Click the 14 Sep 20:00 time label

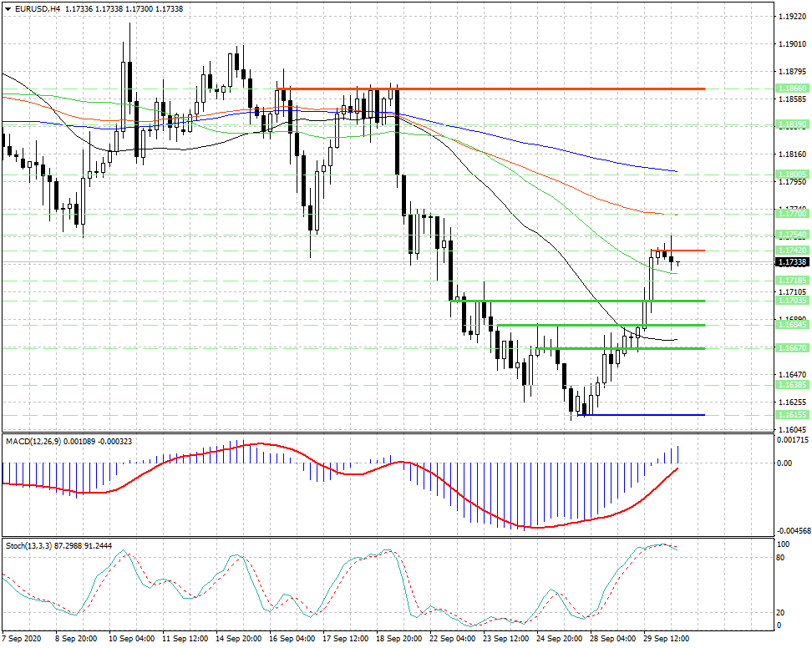[239, 639]
